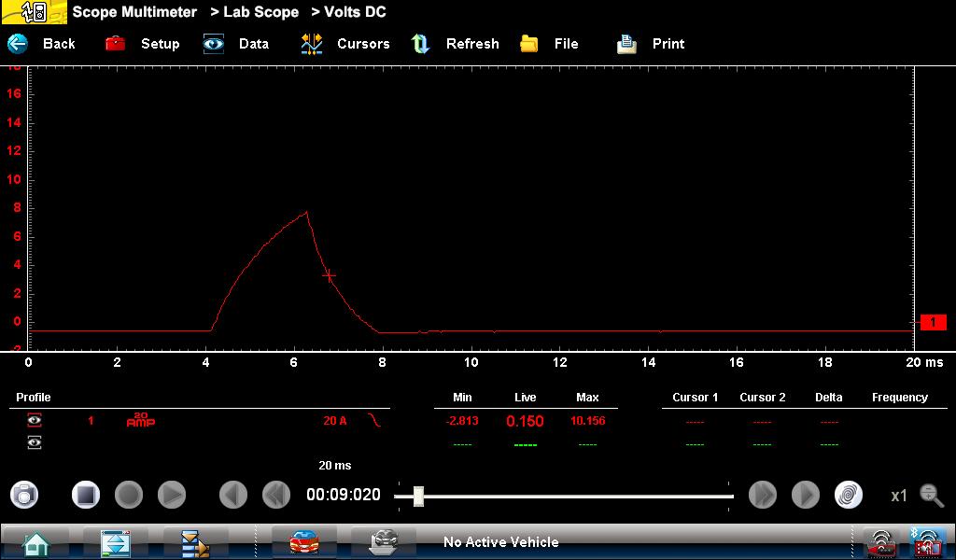Go to the Home screen icon

pos(35,542)
